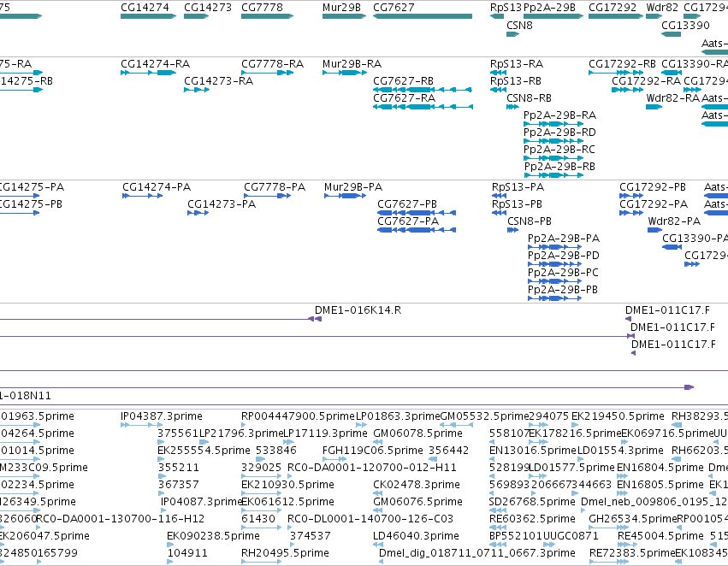Click protein CG17292-PB label

653,187
